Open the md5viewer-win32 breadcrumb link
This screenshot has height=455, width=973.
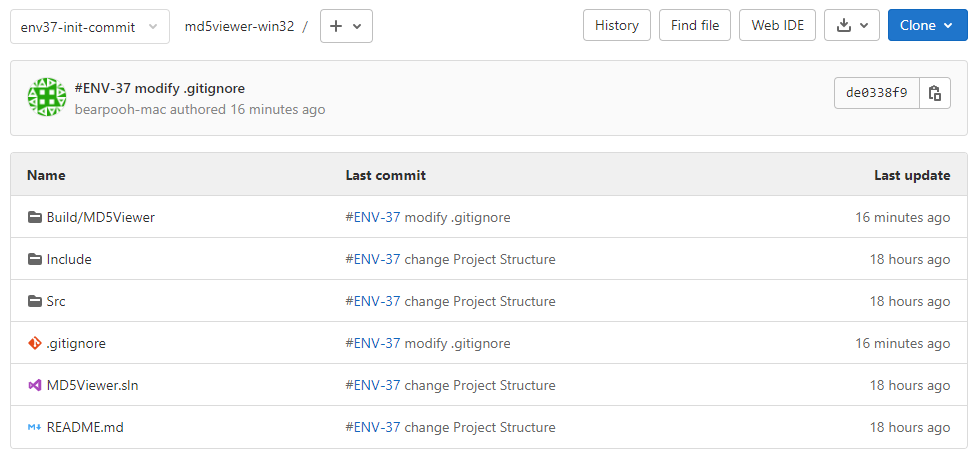pyautogui.click(x=240, y=27)
